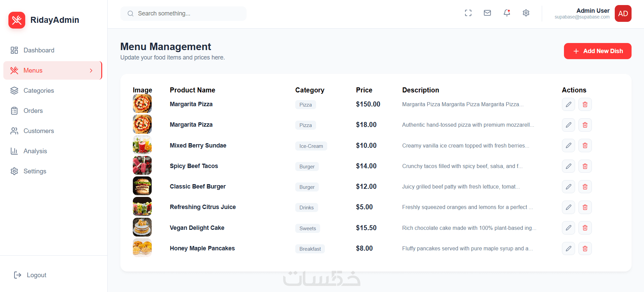Click the settings gear in top bar
644x292 pixels.
[526, 13]
